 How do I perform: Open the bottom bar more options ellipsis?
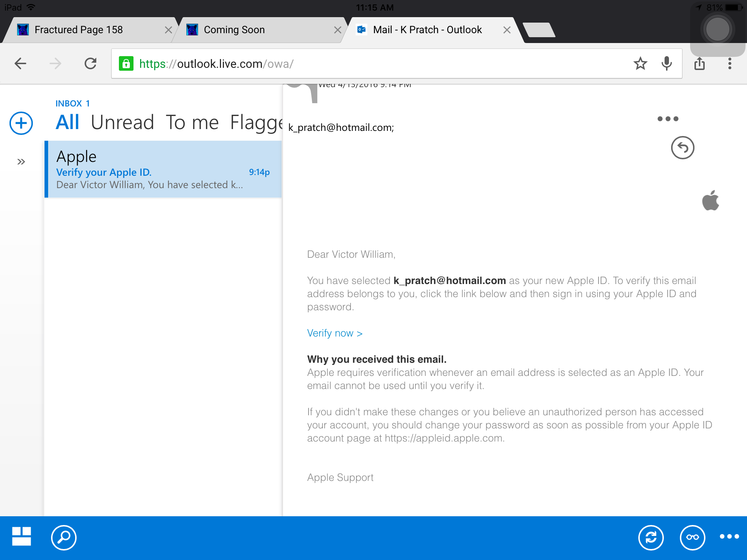729,536
